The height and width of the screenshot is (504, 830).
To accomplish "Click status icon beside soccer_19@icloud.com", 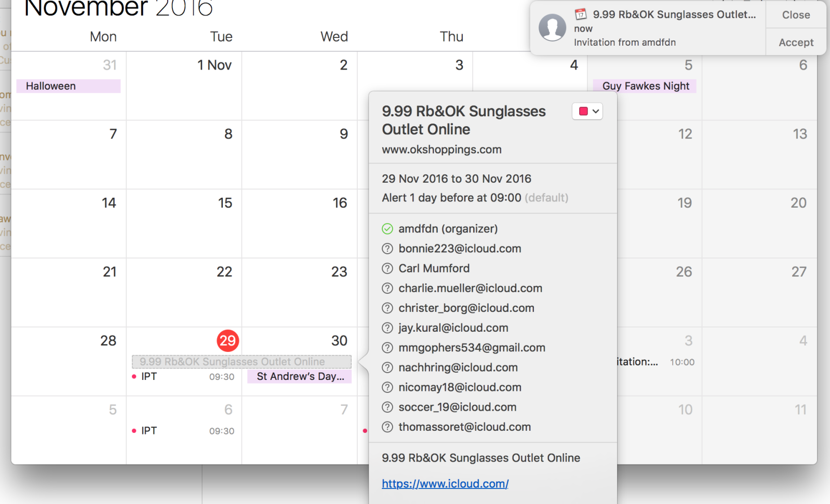I will tap(387, 407).
